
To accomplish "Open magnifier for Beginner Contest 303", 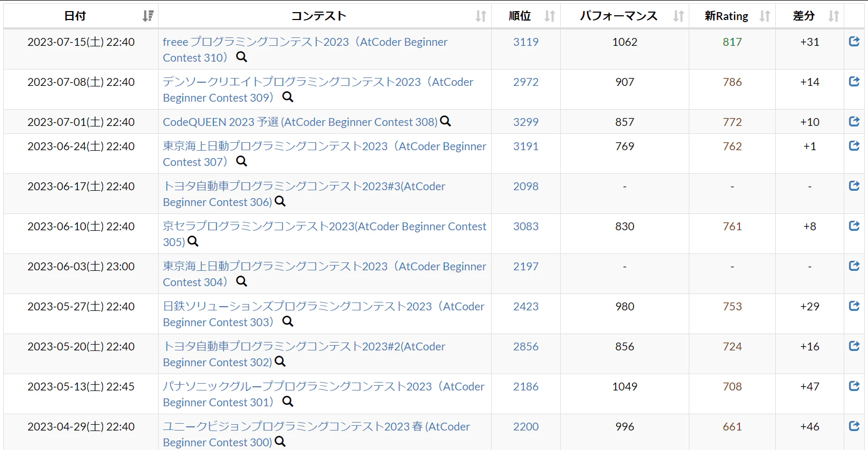I will coord(288,321).
